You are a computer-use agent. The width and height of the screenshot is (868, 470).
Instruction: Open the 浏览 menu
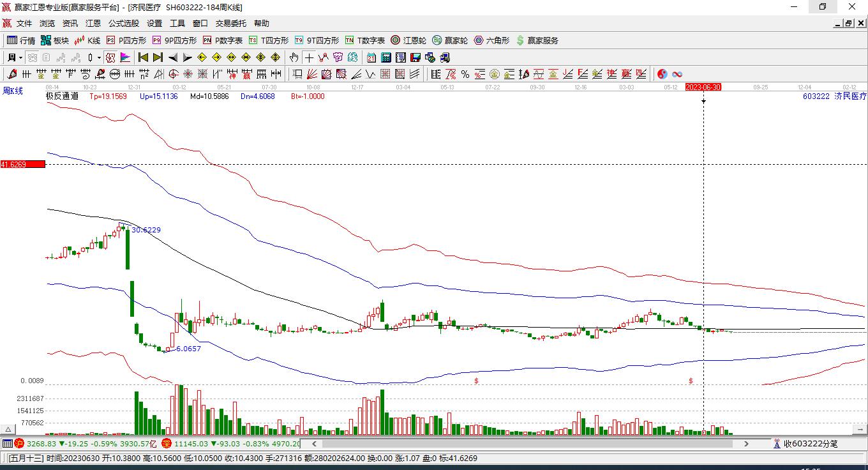47,24
